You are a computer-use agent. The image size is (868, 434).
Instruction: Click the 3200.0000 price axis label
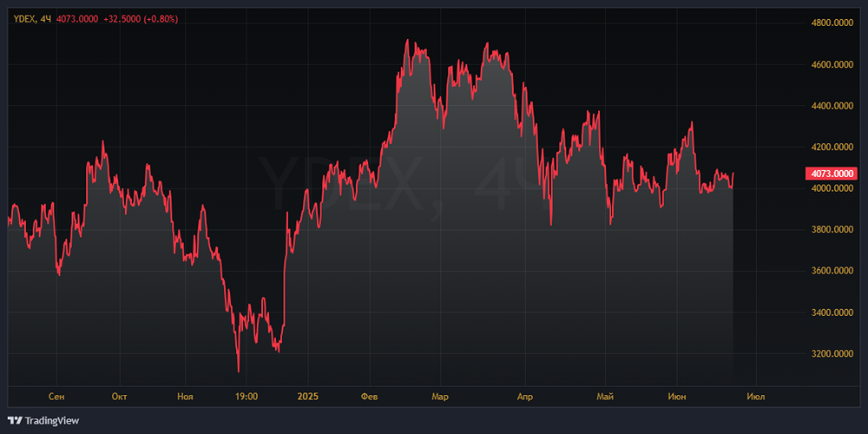(x=832, y=354)
